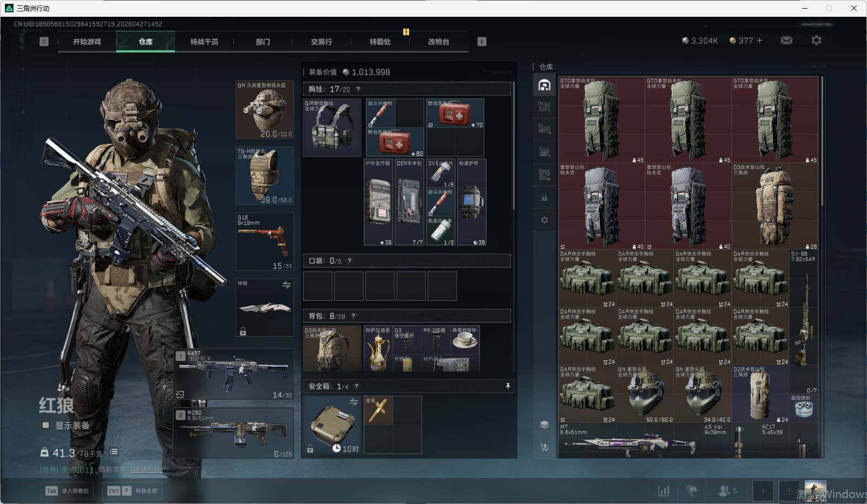
Task: Click the swap arrows on the safe box
Action: (353, 402)
